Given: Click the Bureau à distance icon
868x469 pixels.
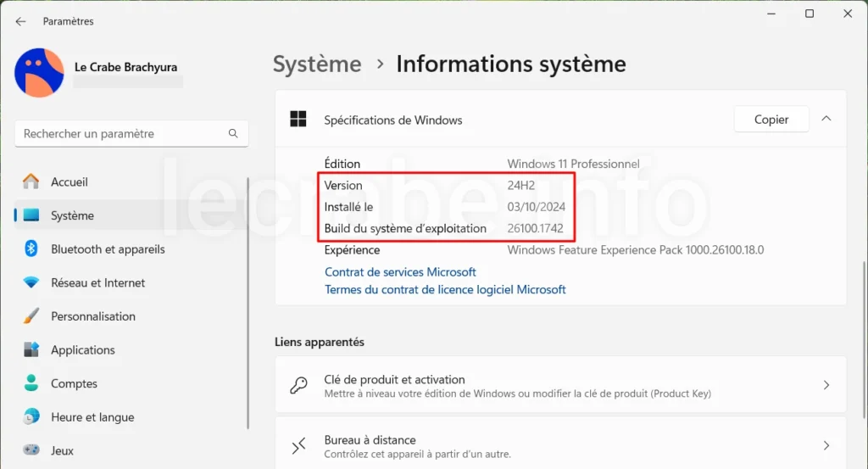Looking at the screenshot, I should (x=298, y=446).
